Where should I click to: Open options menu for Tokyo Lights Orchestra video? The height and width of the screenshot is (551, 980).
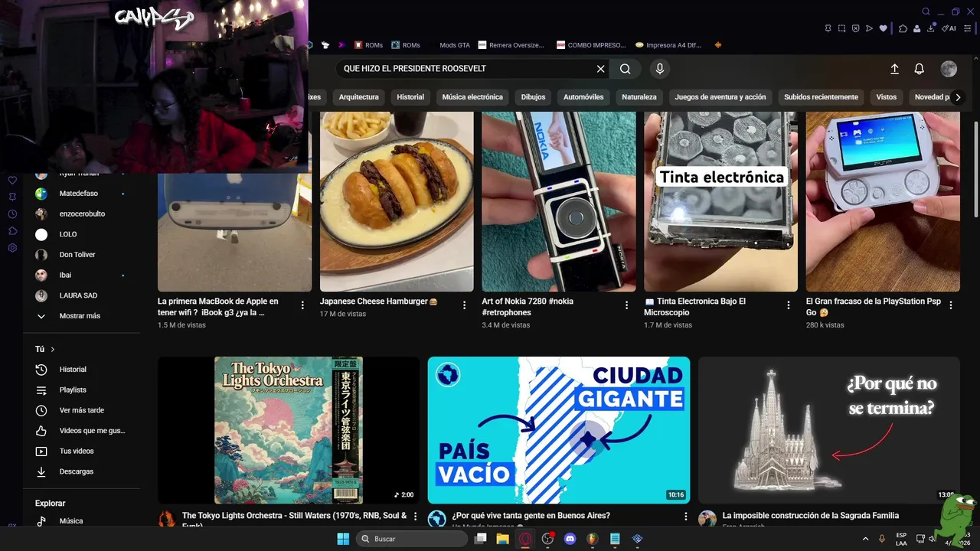coord(416,517)
